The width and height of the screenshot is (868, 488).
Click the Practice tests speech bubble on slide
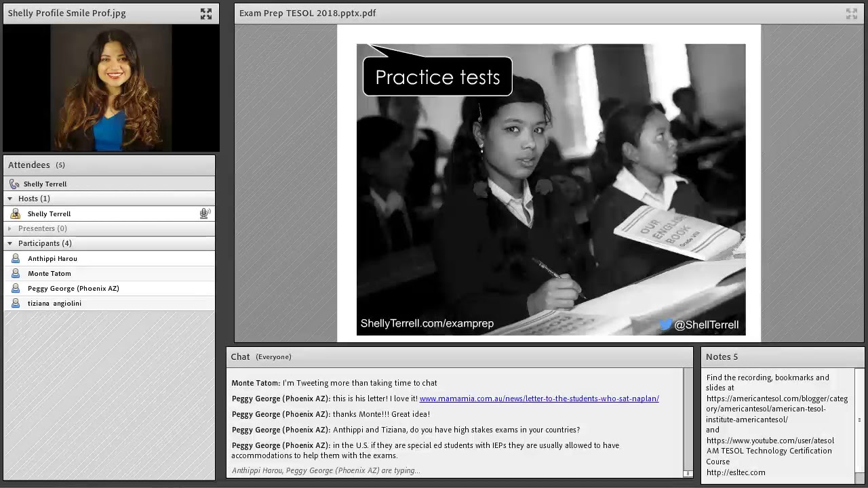(437, 77)
